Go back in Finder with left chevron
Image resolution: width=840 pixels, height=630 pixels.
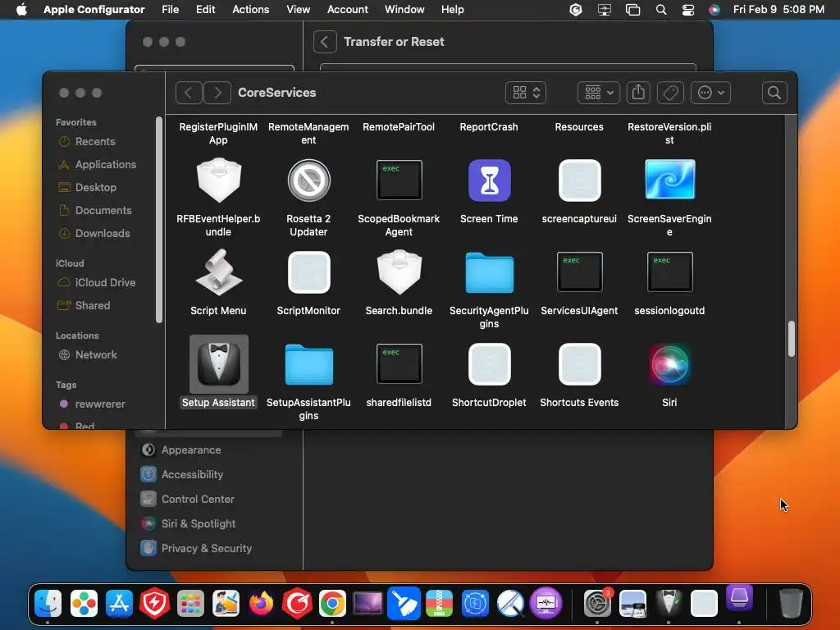pos(189,93)
